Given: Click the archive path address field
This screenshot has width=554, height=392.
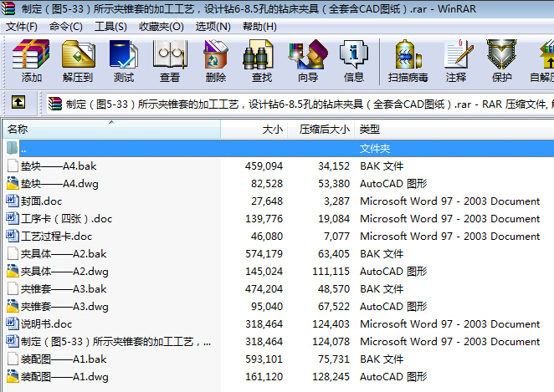Looking at the screenshot, I should point(300,104).
